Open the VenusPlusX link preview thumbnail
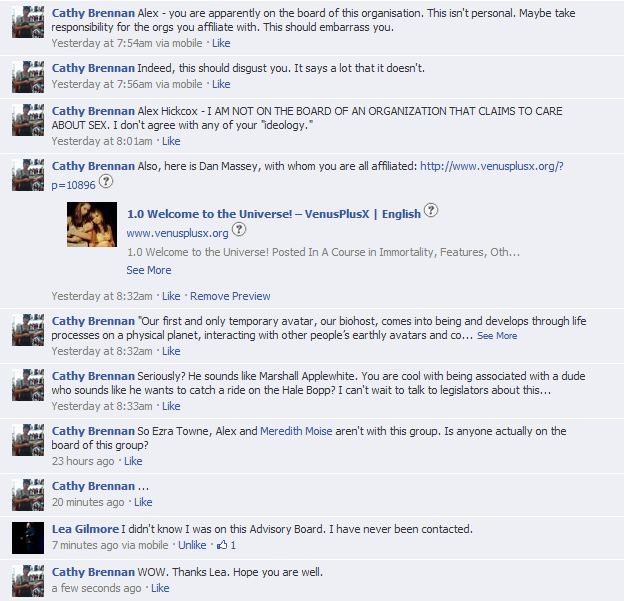 tap(92, 224)
